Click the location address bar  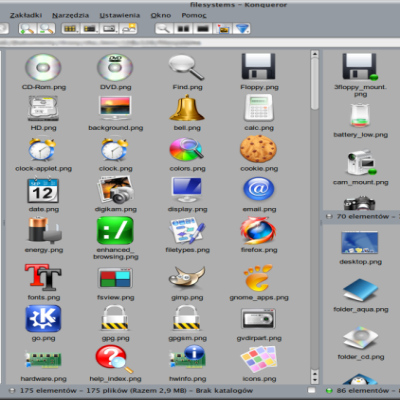(x=200, y=43)
